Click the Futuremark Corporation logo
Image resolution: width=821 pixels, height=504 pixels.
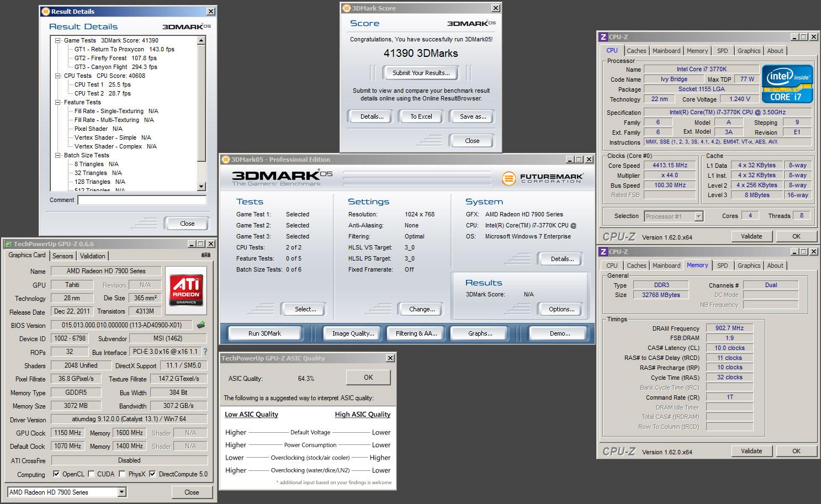pyautogui.click(x=543, y=178)
